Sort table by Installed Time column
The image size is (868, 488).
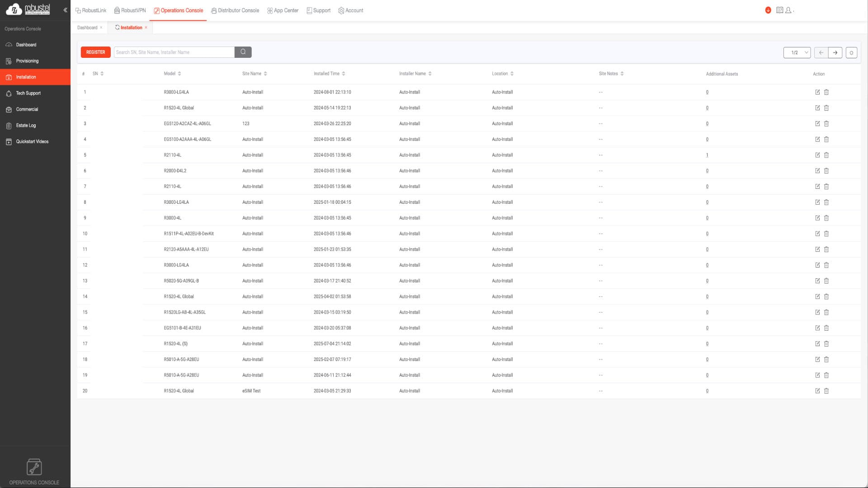point(344,74)
